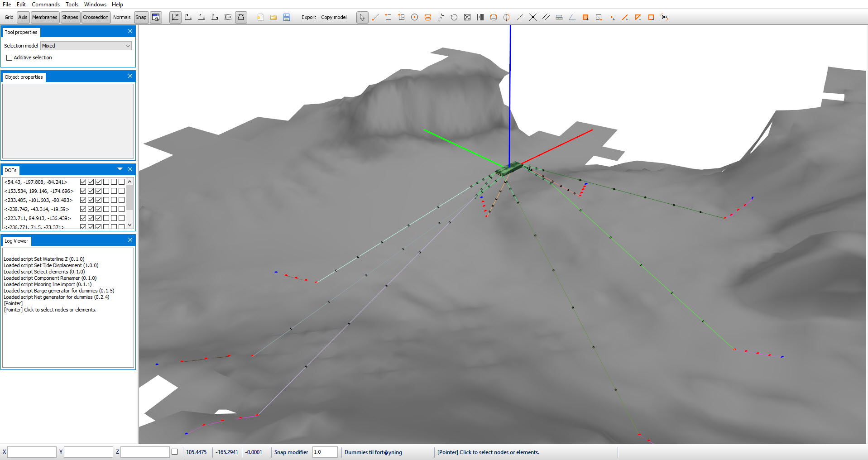Select the DOFs tab
Screen dimensions: 868x460
pyautogui.click(x=11, y=170)
